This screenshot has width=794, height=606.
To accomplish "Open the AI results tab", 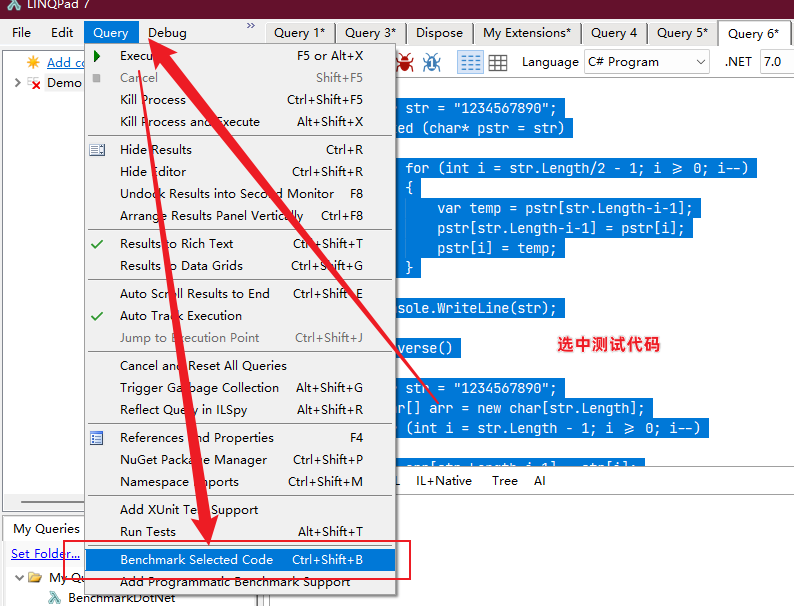I will pos(539,481).
